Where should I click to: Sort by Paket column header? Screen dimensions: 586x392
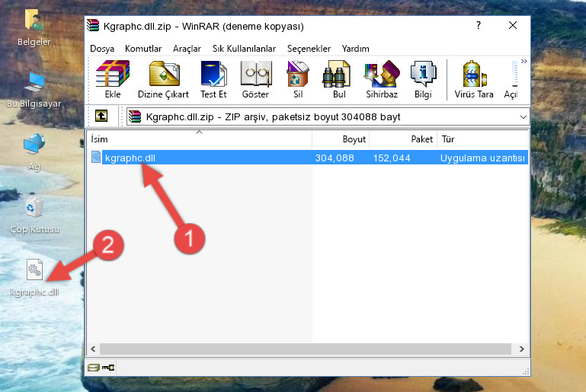403,139
